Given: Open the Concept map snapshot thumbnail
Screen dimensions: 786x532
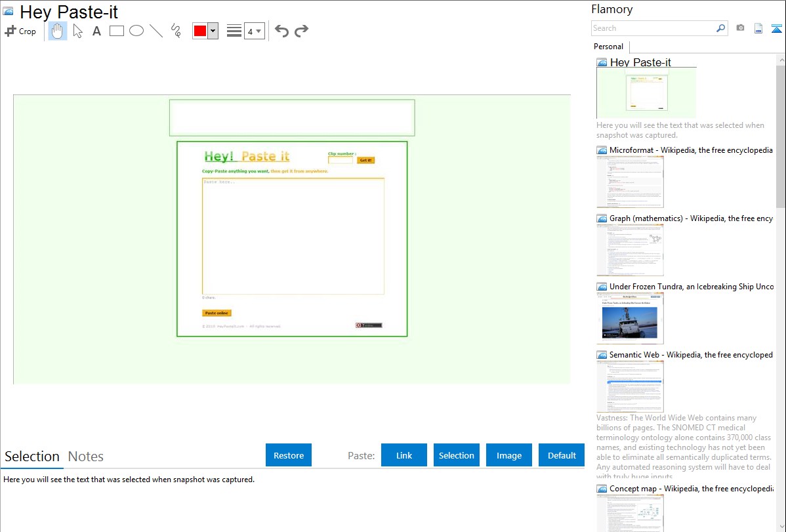Looking at the screenshot, I should pos(630,513).
